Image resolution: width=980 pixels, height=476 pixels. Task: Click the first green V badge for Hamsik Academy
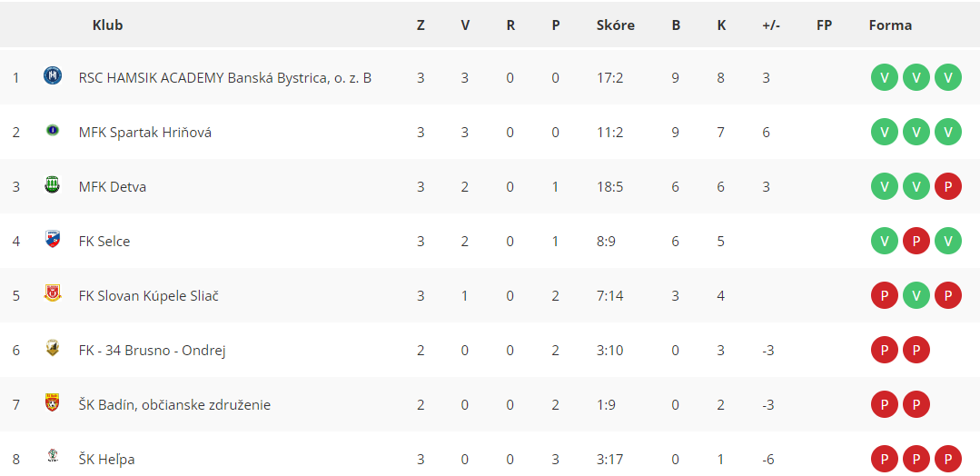coord(885,78)
